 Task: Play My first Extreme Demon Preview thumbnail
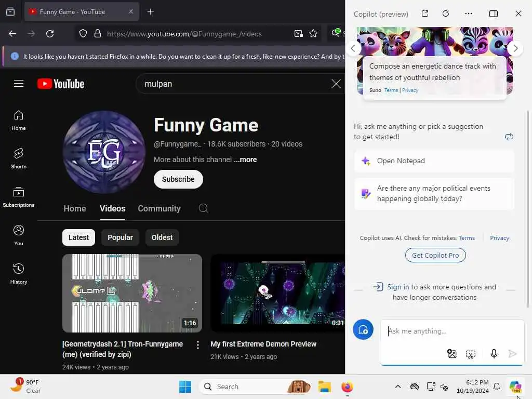(x=277, y=293)
